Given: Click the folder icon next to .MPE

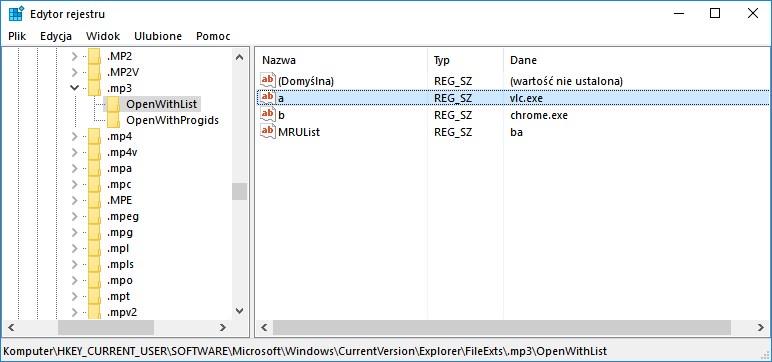Looking at the screenshot, I should (95, 200).
